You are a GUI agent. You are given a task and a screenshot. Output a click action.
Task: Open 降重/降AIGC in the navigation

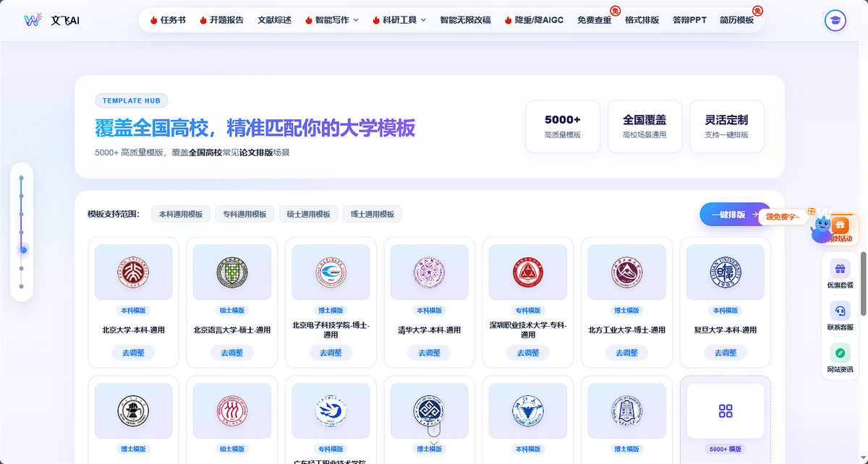click(x=534, y=20)
